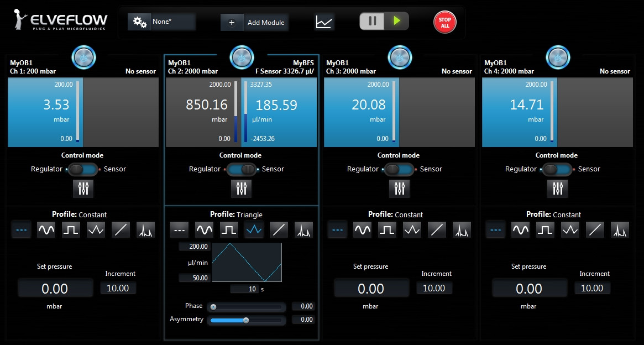Click the Add Module button
Screen dimensions: 644x345
255,23
